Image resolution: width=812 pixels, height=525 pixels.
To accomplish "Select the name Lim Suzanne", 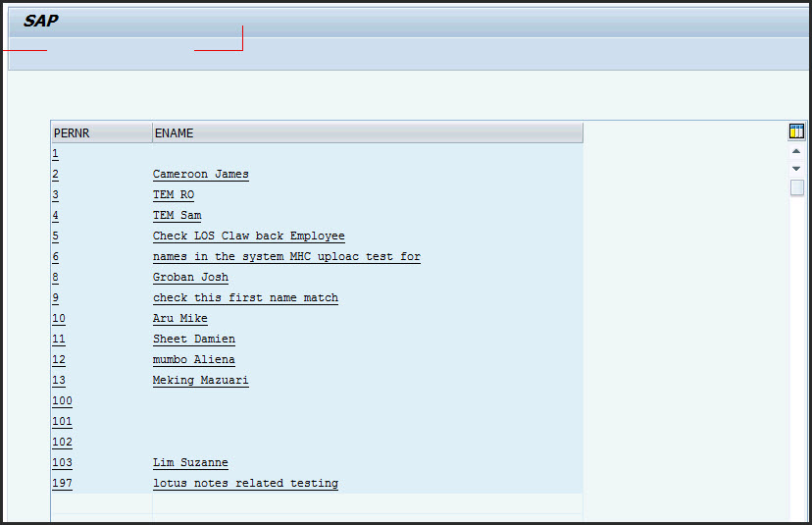I will [190, 462].
